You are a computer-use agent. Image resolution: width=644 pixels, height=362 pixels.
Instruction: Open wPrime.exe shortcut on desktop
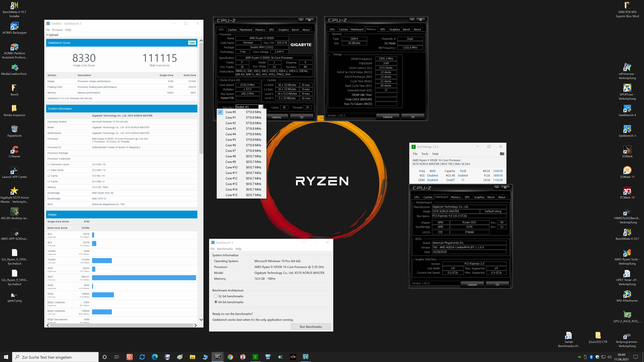[627, 72]
